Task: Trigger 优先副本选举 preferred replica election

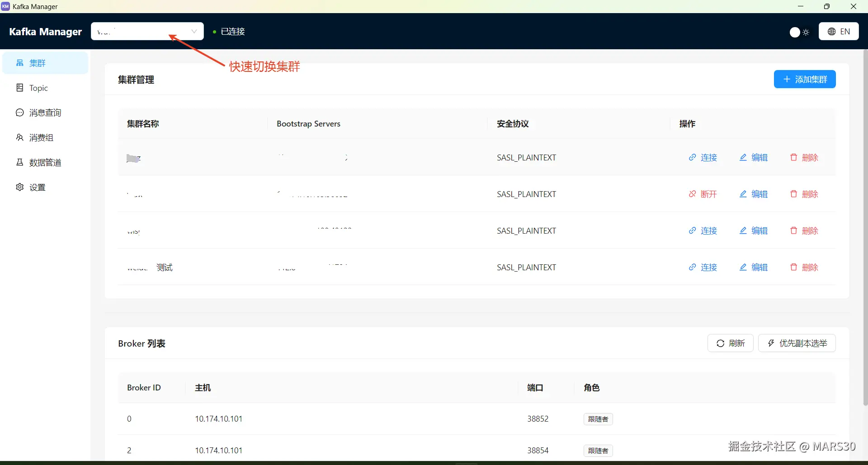Action: [797, 343]
